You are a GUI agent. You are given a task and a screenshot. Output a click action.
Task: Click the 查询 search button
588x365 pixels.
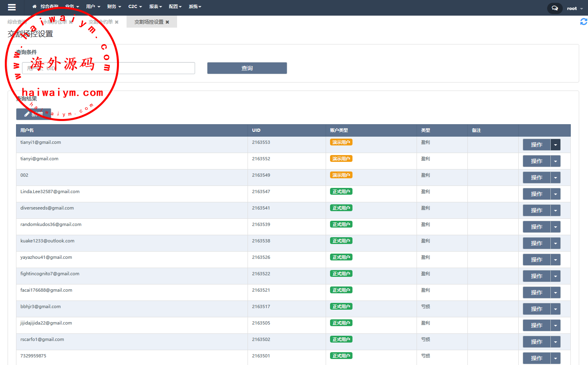coord(247,68)
